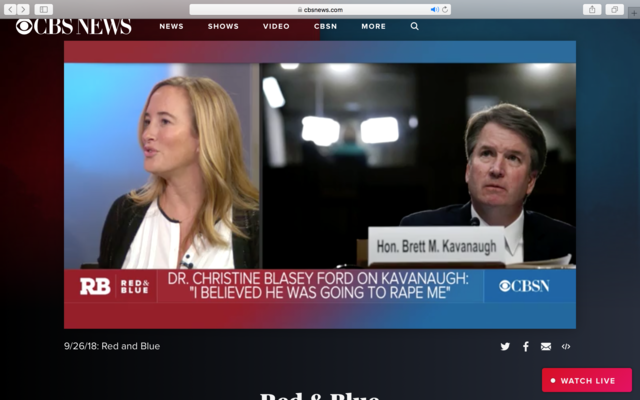The height and width of the screenshot is (400, 640).
Task: Reload the cbsnews.com page
Action: 445,9
